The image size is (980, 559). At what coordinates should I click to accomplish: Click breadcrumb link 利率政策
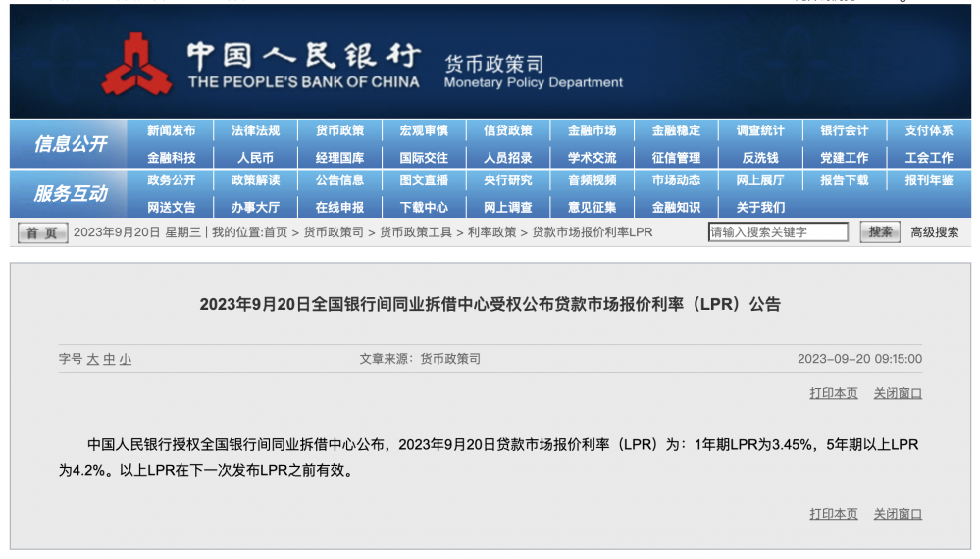(491, 232)
